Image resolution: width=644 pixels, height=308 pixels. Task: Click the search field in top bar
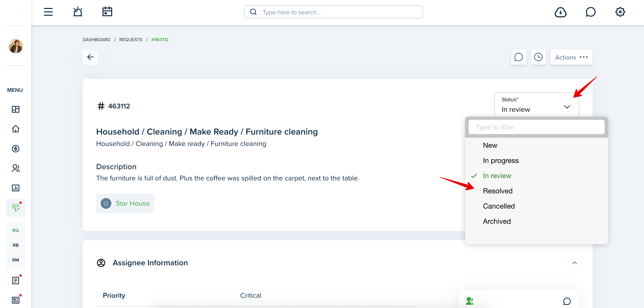333,12
